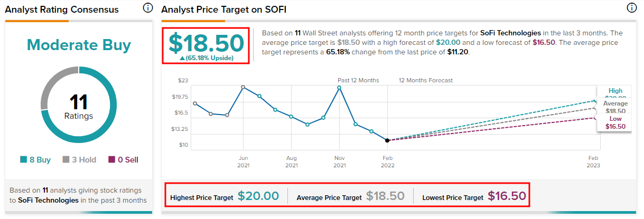Select the teal 8 Buy legend swatch
The width and height of the screenshot is (644, 219).
coord(23,160)
